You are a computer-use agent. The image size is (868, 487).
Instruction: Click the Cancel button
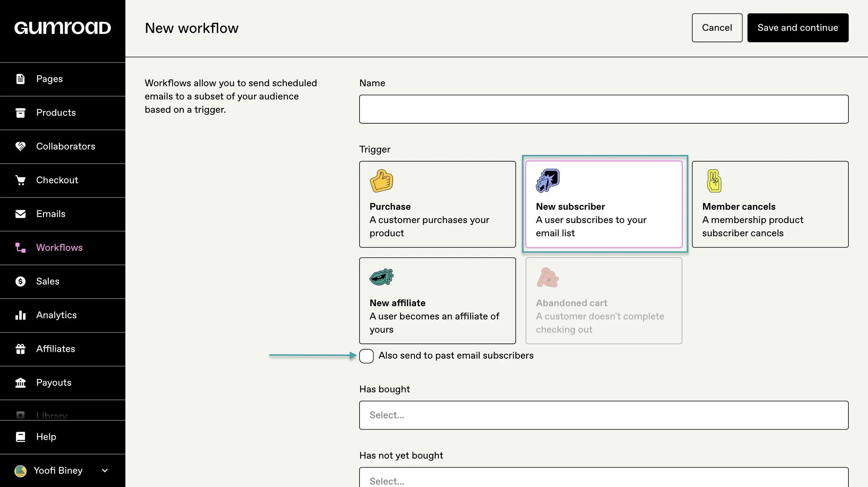coord(717,28)
